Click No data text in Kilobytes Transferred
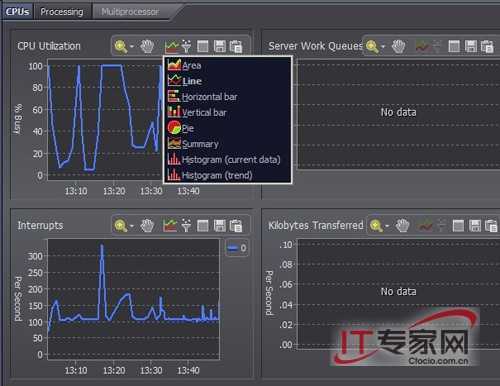The width and height of the screenshot is (500, 386). point(398,292)
